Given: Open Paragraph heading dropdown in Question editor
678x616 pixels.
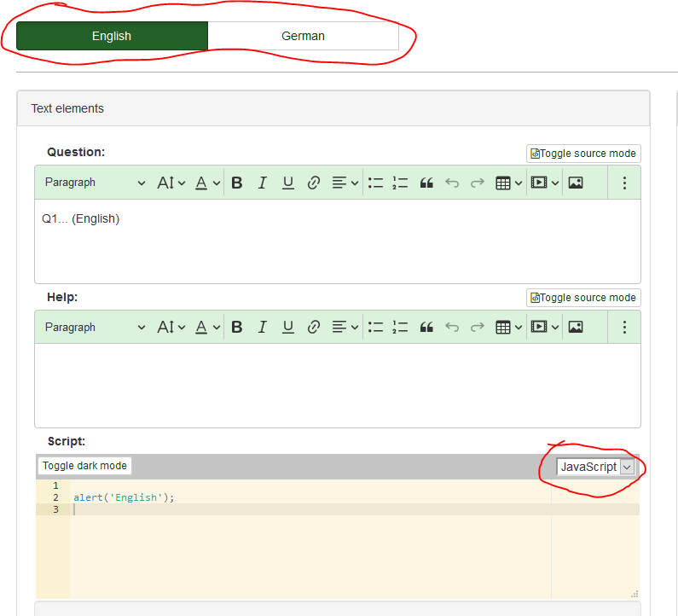Looking at the screenshot, I should pyautogui.click(x=94, y=183).
